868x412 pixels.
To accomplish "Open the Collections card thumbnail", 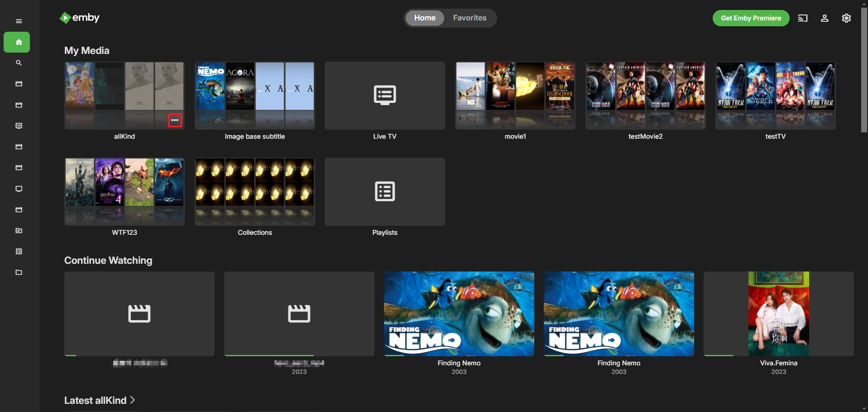I will (x=254, y=192).
